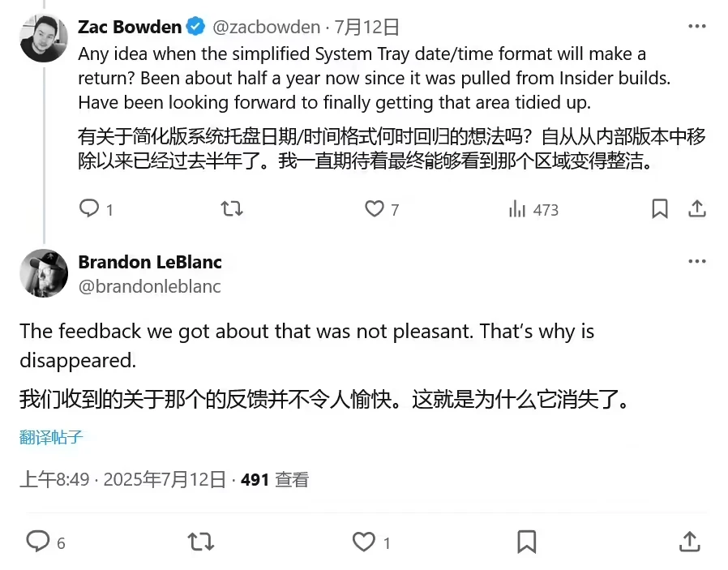Open the reply box for Zac Bowden's tweet
728x570 pixels.
[x=88, y=209]
